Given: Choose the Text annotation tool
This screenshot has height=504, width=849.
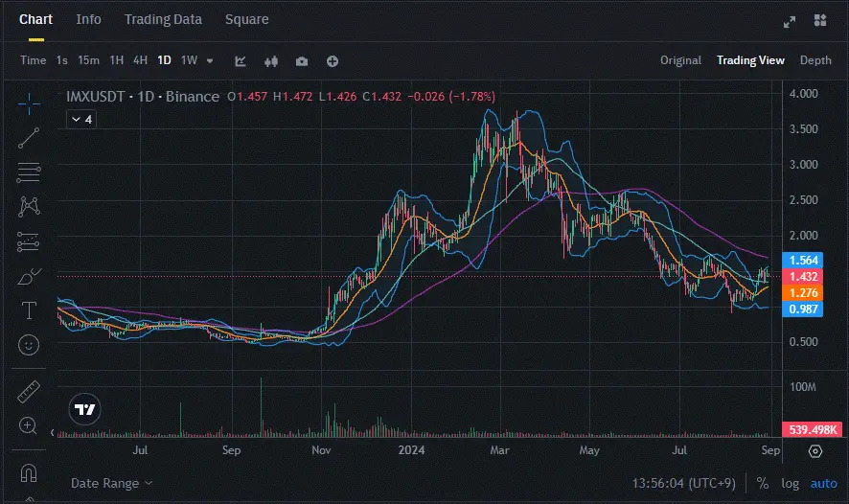Looking at the screenshot, I should [29, 310].
